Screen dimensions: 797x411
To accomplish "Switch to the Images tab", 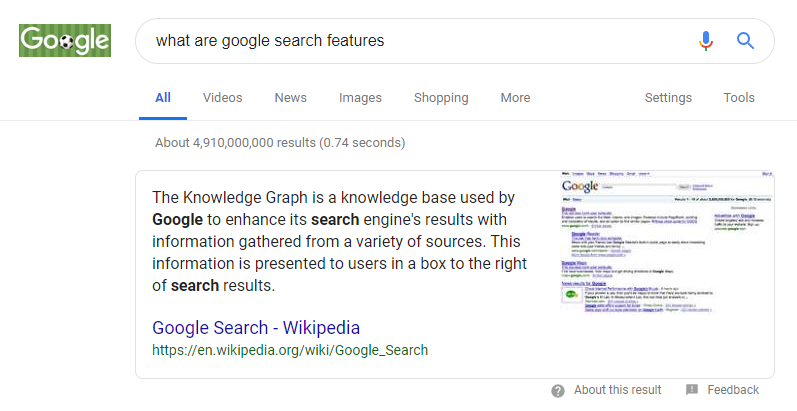I will tap(360, 98).
